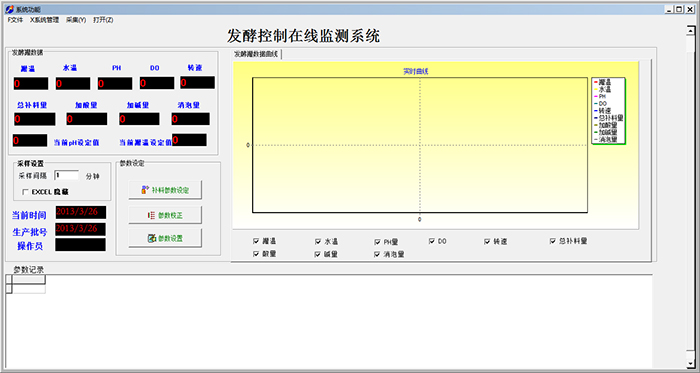Select the 发酵罐数据曲线 tab
Viewport: 700px width, 373px height.
pyautogui.click(x=256, y=54)
